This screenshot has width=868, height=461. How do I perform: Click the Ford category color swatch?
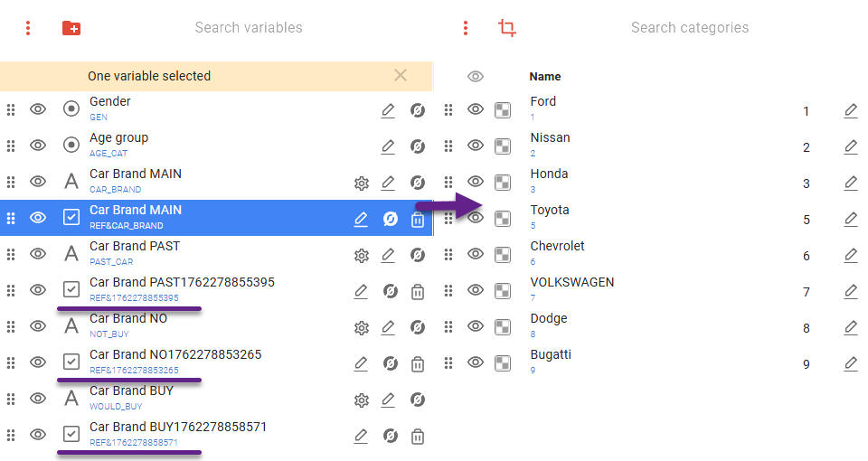point(503,110)
